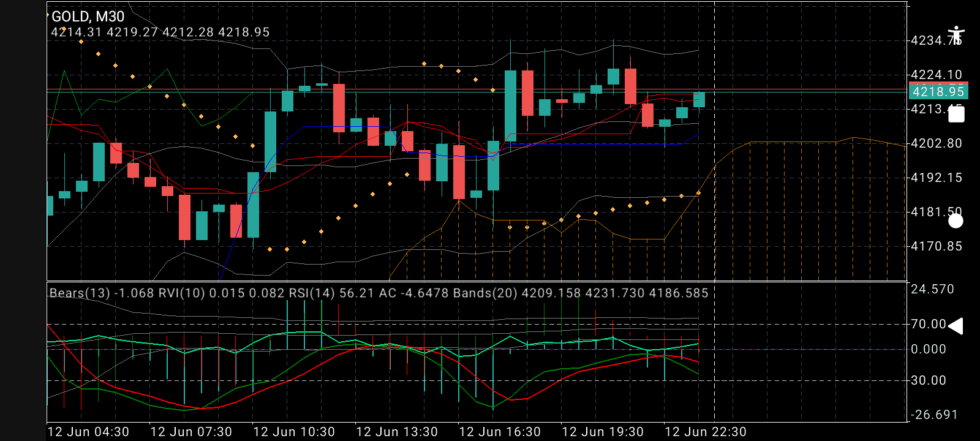Click the 30.00 RSI level label
Viewport: 980px width, 441px height.
[929, 380]
